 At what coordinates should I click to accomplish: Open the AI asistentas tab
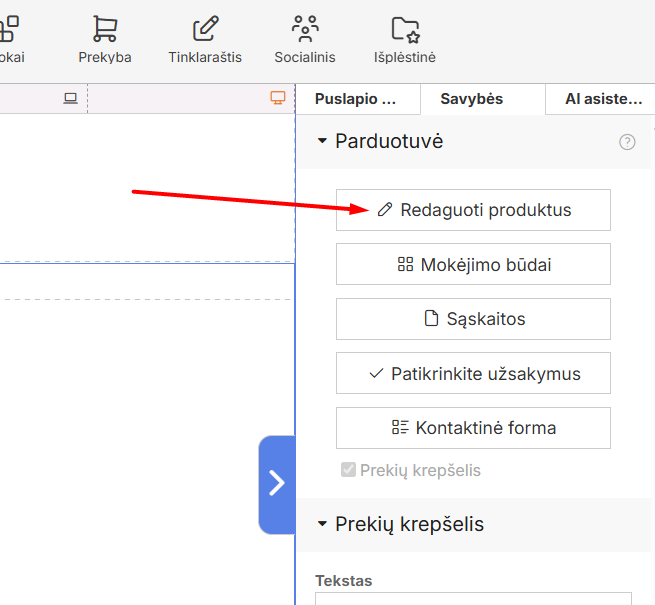point(604,99)
